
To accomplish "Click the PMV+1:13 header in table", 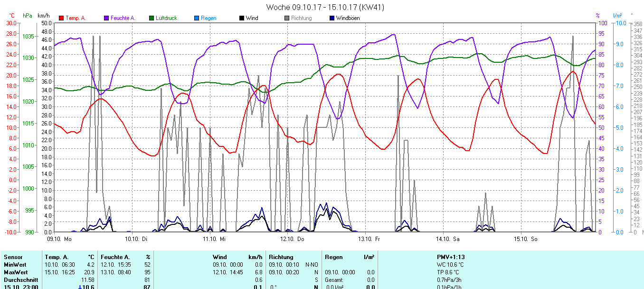I will (x=451, y=257).
